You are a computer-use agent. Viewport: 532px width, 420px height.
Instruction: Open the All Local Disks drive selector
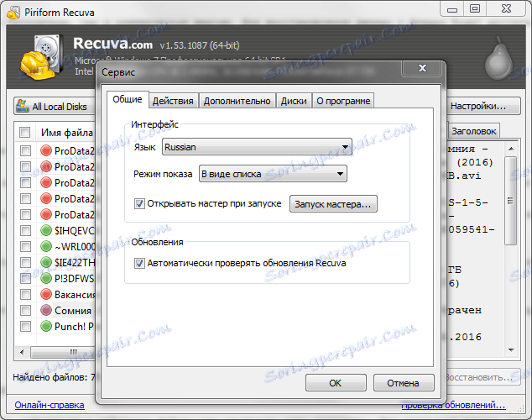55,107
